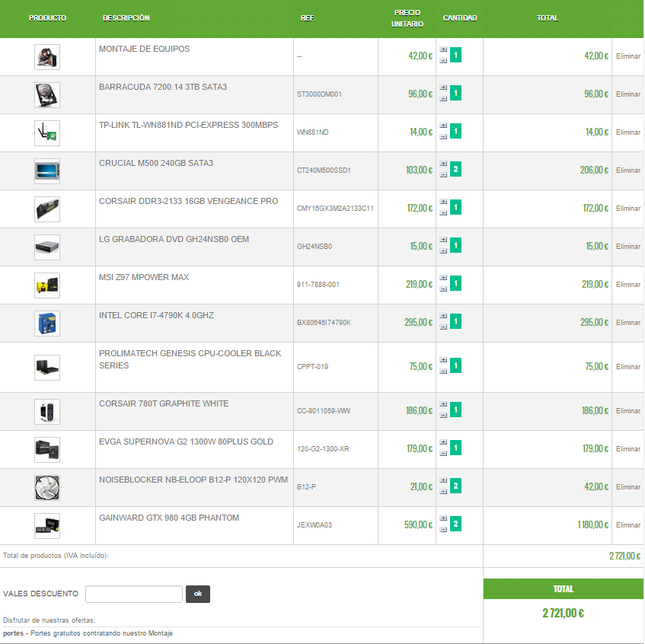The height and width of the screenshot is (644, 645).
Task: Decrease quantity of EVGA SUPERNOVA G2
Action: click(x=443, y=453)
